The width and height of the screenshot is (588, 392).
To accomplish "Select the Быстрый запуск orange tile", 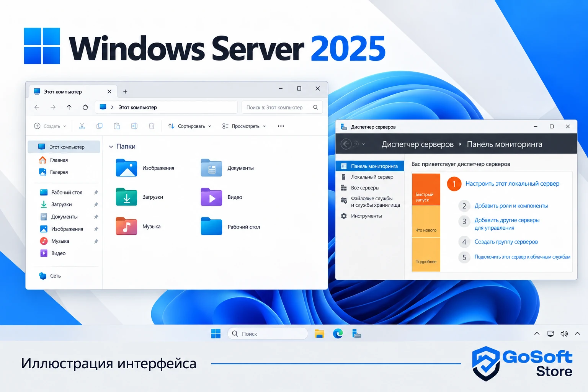I will coord(426,190).
